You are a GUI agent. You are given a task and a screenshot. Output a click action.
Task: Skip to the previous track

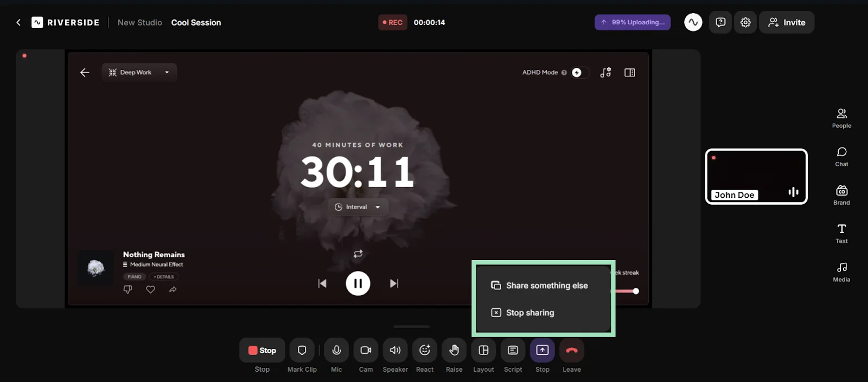click(x=322, y=283)
